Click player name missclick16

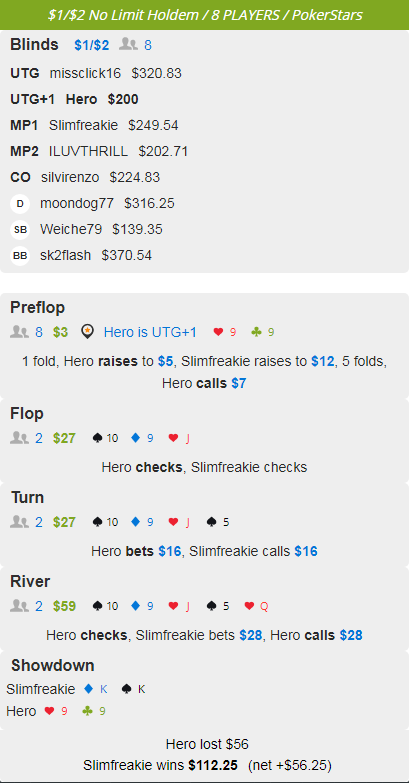85,74
